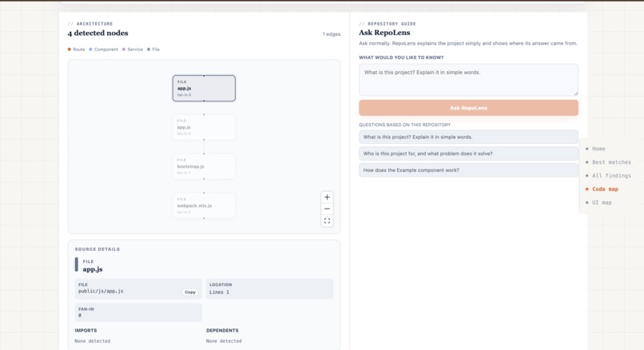Click the "Lines 1" location value

click(x=219, y=292)
